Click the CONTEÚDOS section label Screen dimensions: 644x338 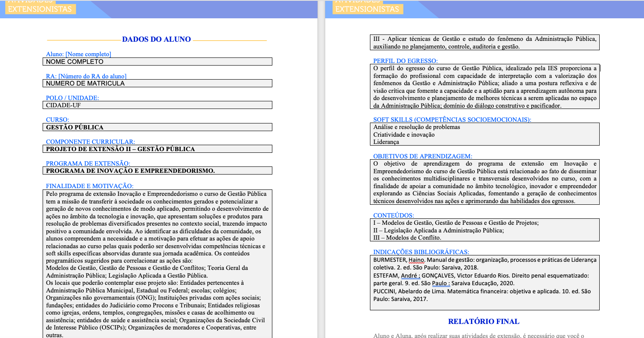[393, 215]
